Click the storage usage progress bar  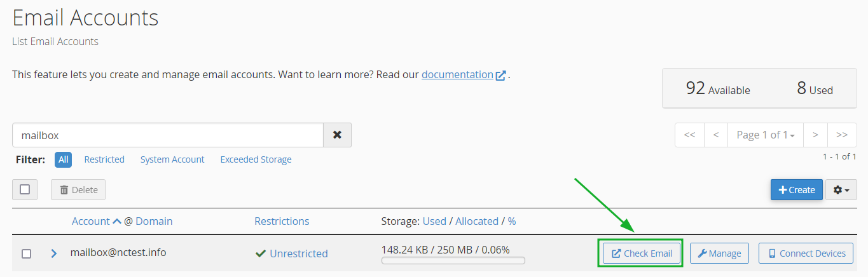[x=453, y=260]
